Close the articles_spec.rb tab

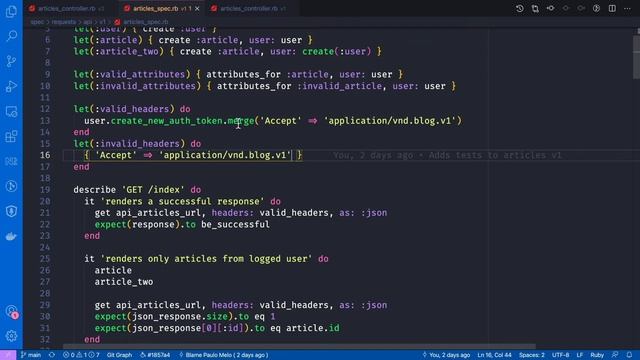(x=197, y=9)
